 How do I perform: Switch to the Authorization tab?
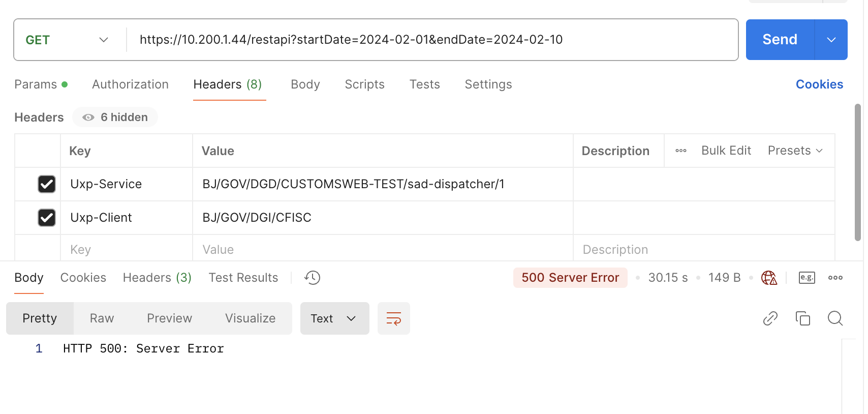tap(130, 84)
